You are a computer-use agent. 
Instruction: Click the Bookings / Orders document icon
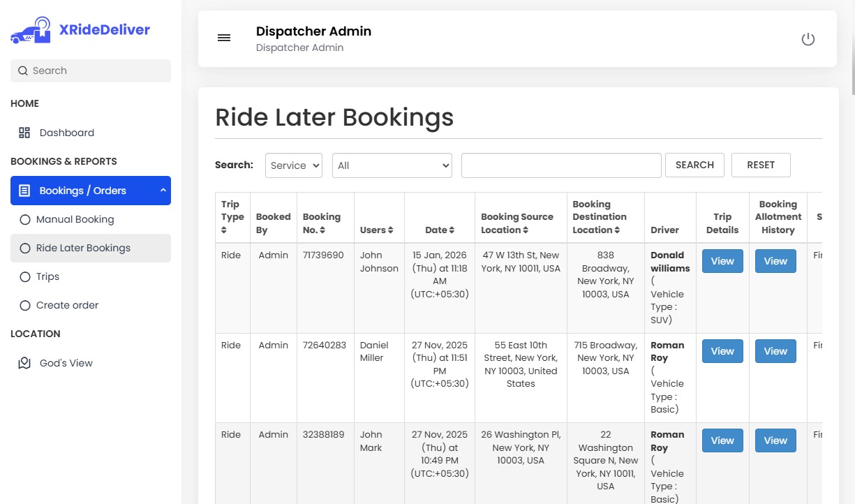click(25, 190)
